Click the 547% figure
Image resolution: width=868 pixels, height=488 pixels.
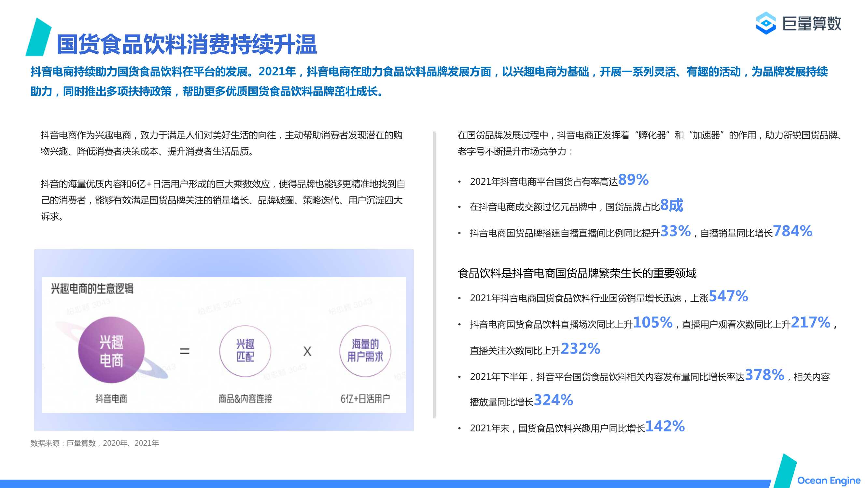coord(728,296)
